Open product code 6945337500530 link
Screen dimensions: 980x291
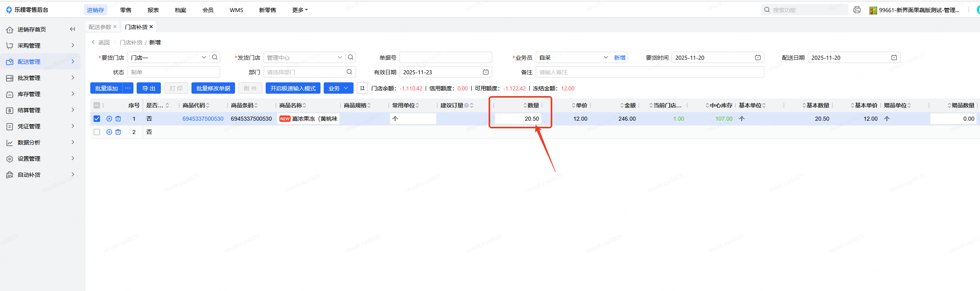point(203,119)
